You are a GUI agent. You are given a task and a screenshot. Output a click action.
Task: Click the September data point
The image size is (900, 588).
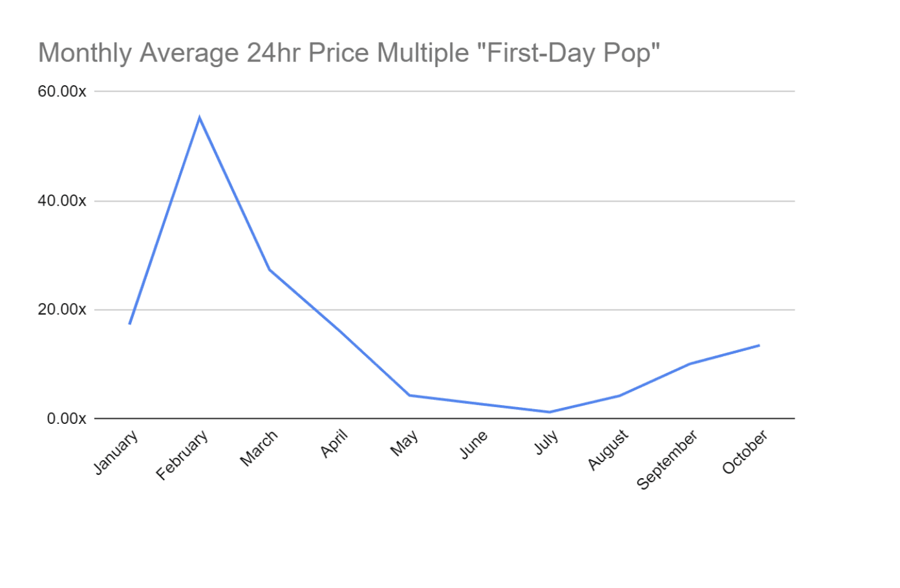point(689,364)
